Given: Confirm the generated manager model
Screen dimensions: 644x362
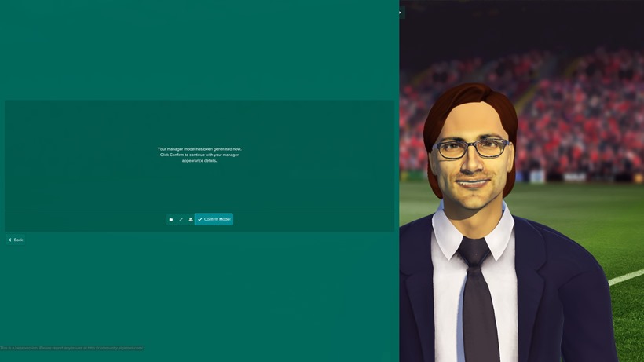Looking at the screenshot, I should tap(214, 219).
